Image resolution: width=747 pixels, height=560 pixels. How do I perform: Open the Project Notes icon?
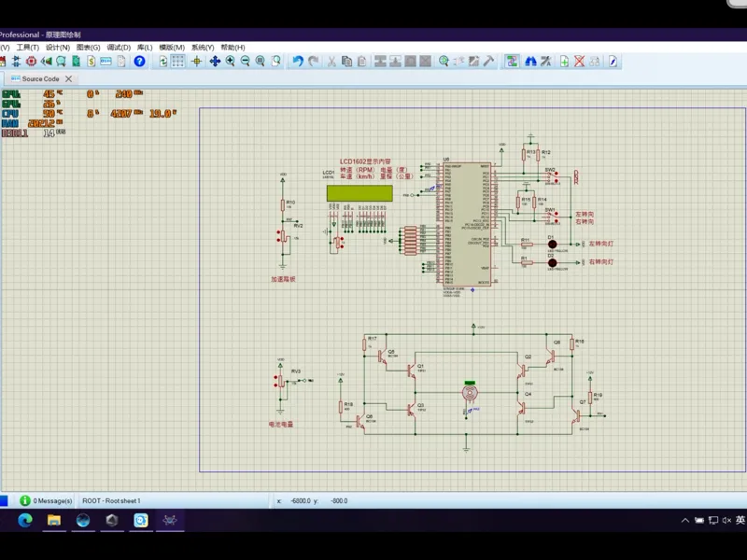121,61
